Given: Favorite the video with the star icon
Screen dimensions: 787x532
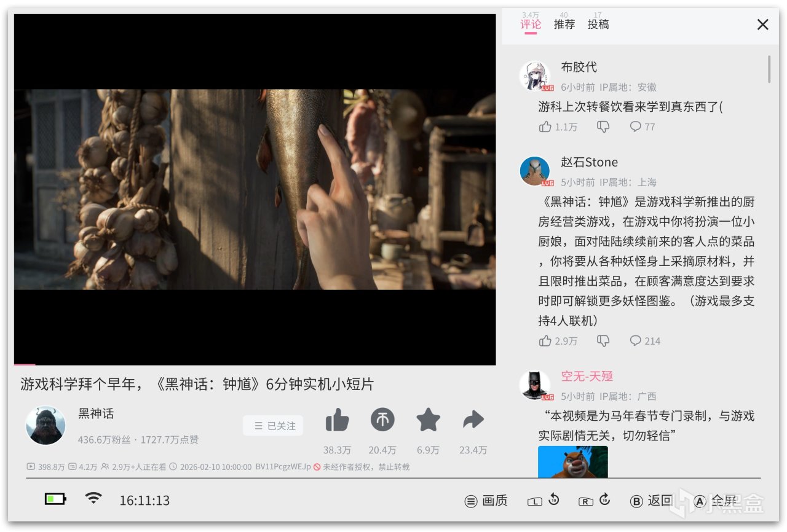Looking at the screenshot, I should pos(428,420).
